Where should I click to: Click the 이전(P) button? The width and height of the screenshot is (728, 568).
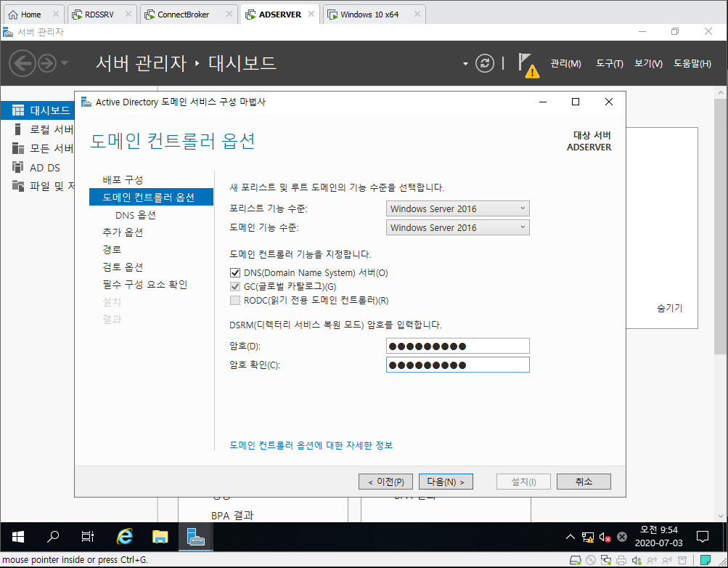pyautogui.click(x=385, y=482)
